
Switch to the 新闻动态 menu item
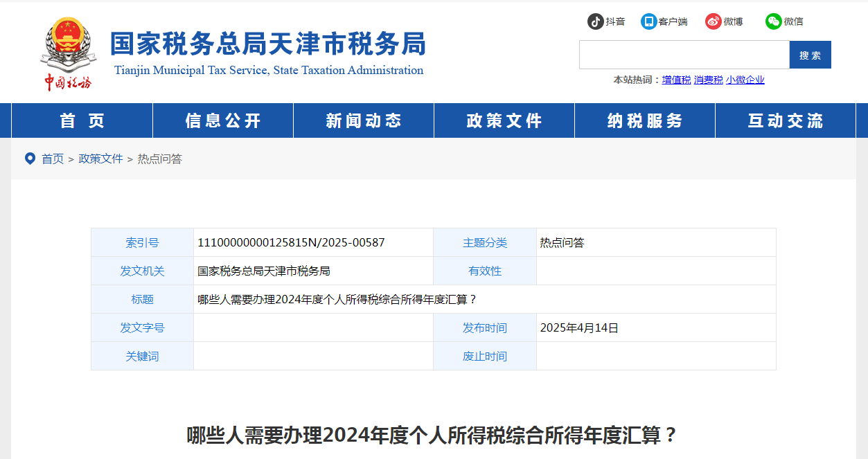363,120
